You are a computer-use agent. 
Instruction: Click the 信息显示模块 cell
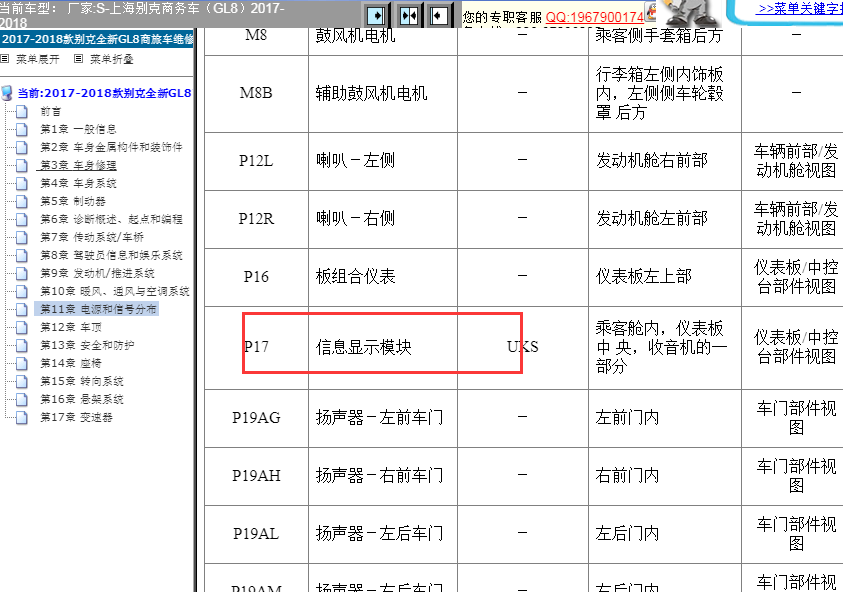tap(383, 347)
